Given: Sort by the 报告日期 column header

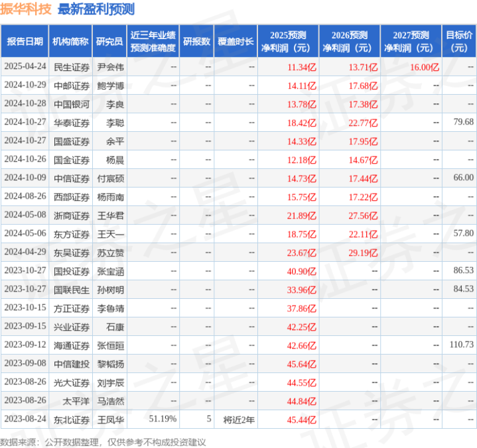Looking at the screenshot, I should pyautogui.click(x=24, y=42).
